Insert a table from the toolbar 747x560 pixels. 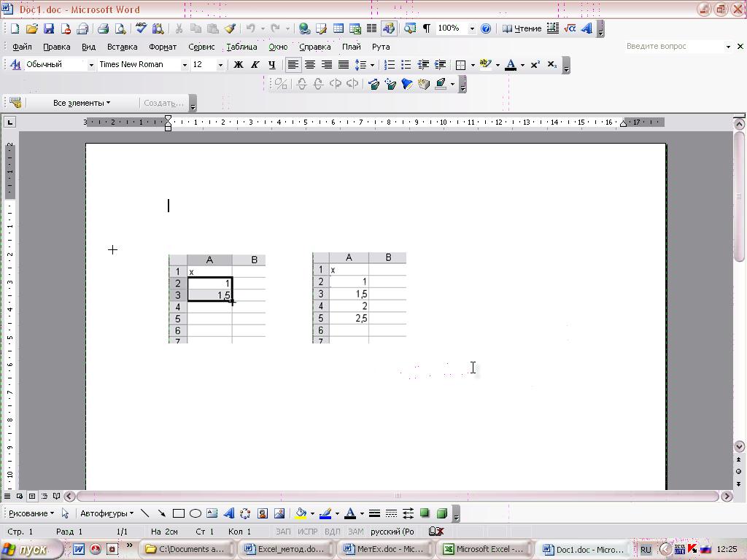(338, 28)
